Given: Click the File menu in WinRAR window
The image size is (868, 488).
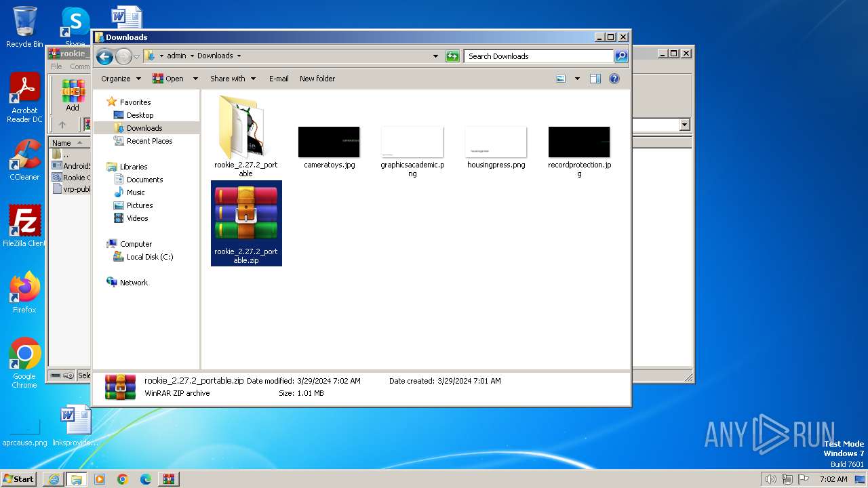Looking at the screenshot, I should [56, 66].
